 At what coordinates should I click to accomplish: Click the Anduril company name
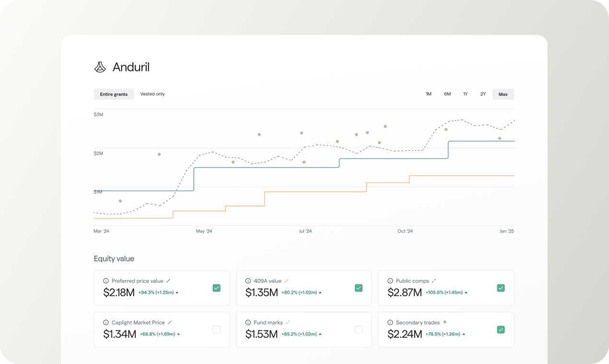131,67
